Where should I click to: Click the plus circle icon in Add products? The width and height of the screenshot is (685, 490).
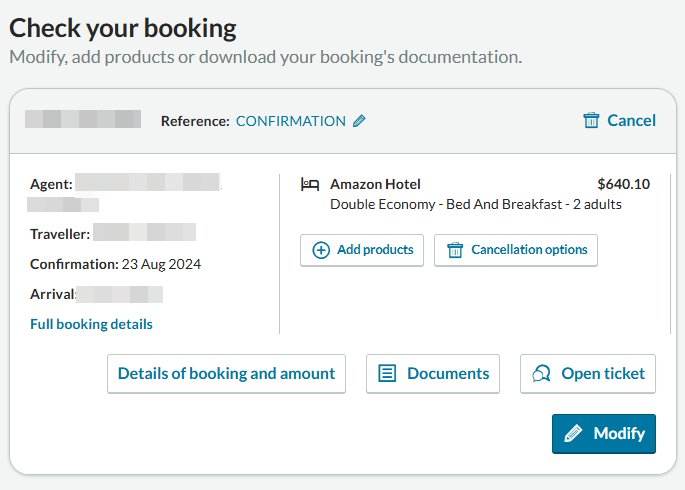point(321,250)
